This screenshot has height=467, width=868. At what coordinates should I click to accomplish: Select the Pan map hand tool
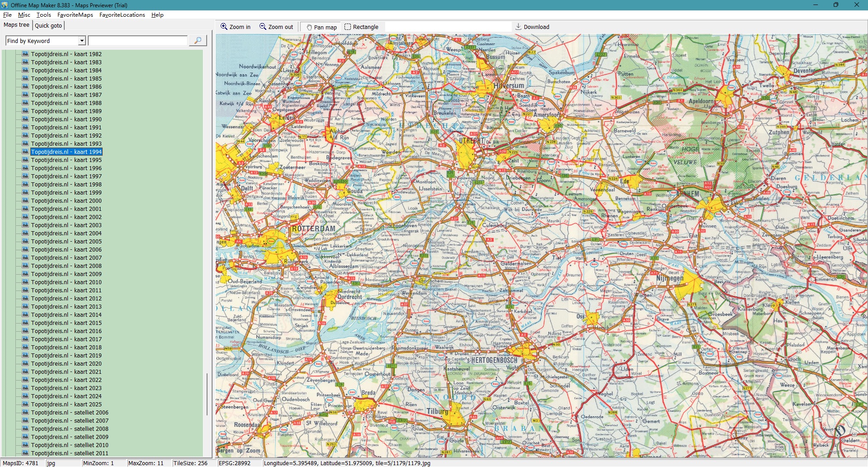(309, 27)
